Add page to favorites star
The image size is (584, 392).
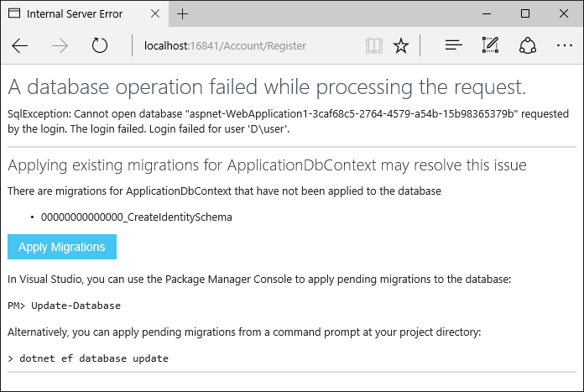[x=401, y=46]
